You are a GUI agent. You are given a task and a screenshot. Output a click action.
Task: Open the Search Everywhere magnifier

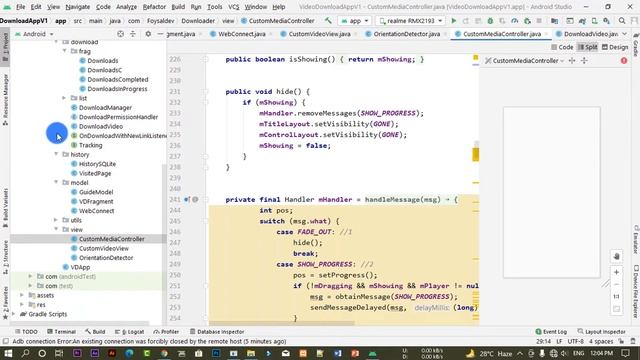click(x=622, y=21)
